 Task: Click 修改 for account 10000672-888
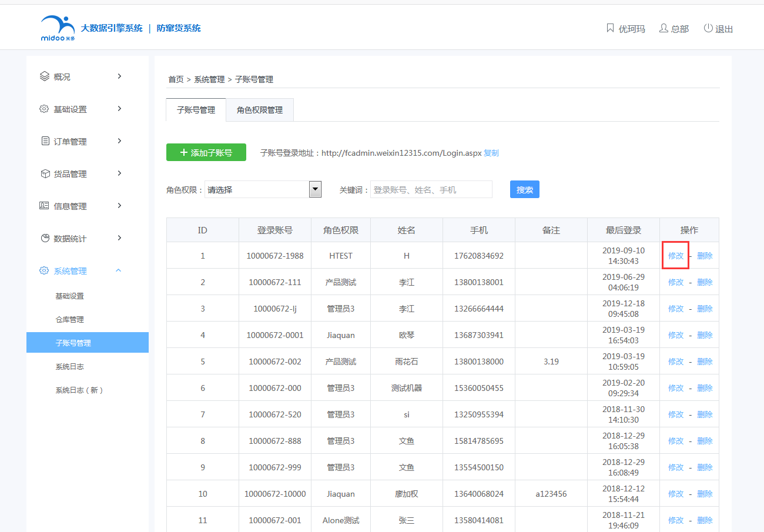point(676,441)
